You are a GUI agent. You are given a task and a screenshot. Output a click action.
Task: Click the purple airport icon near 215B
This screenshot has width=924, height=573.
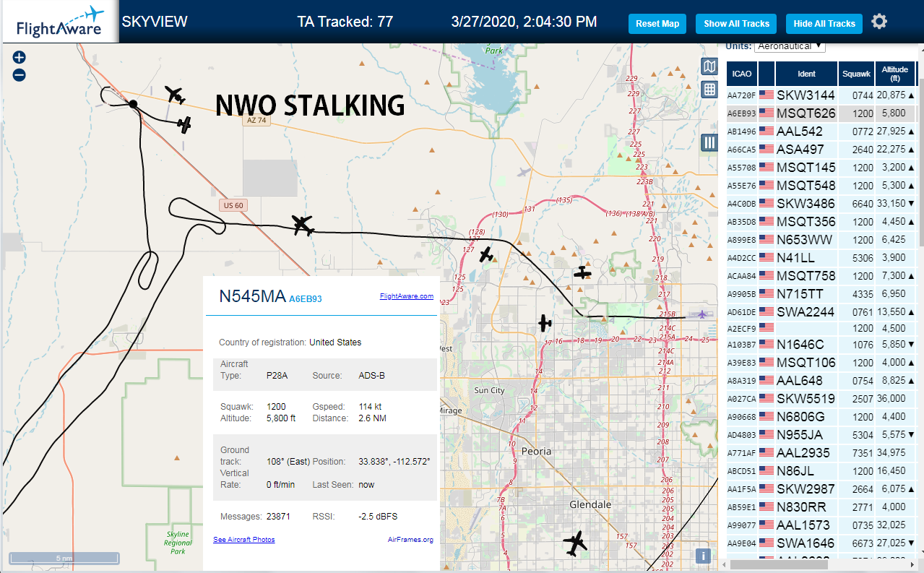[701, 314]
